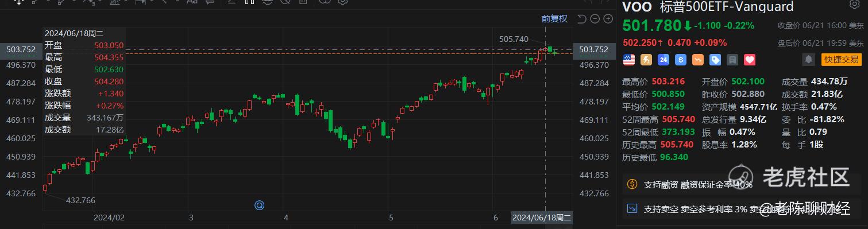Click the blue dollar sign icon
Screen dimensions: 868x229
tap(680, 59)
